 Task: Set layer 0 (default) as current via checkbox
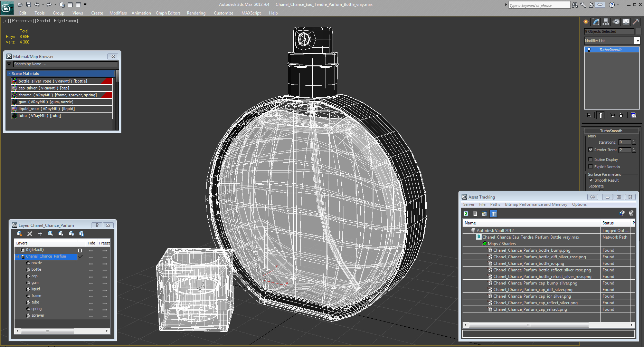80,250
